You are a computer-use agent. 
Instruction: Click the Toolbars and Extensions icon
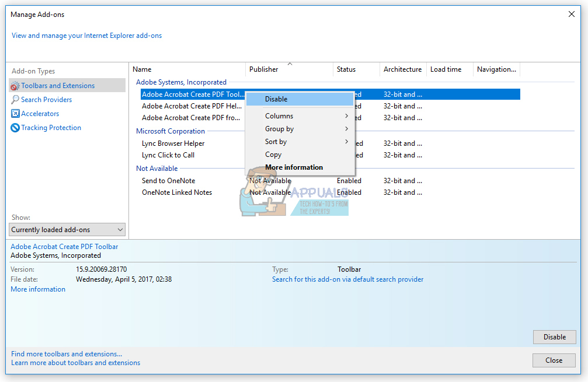pyautogui.click(x=15, y=86)
